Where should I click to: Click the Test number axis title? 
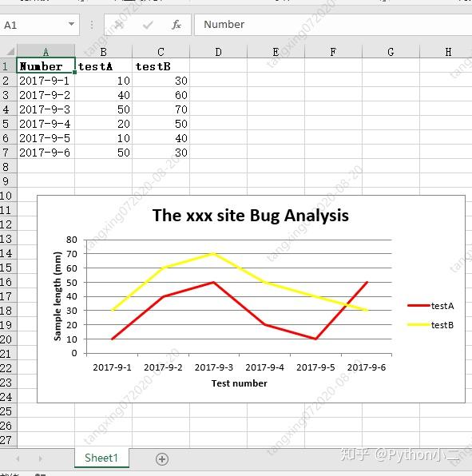(x=239, y=383)
